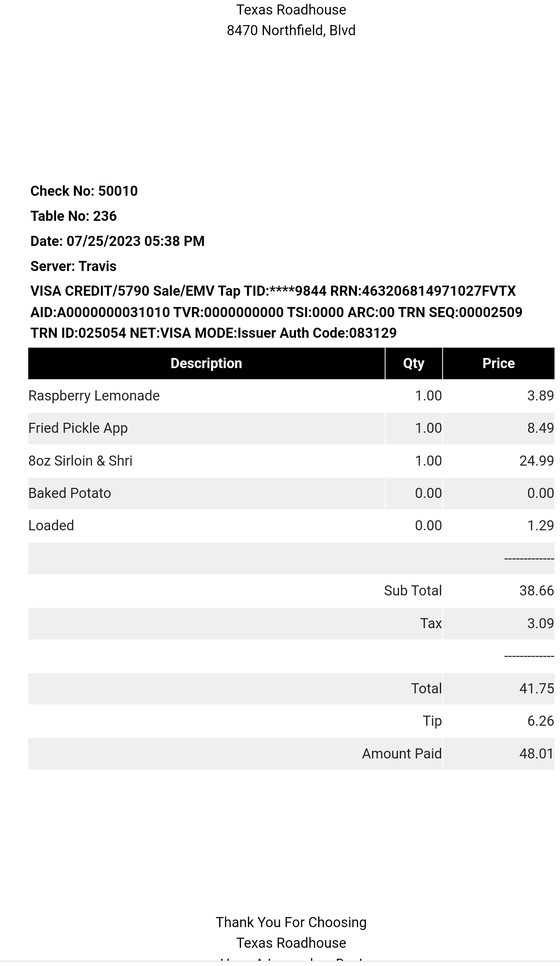This screenshot has width=560, height=966.
Task: Click the Check No: 50010 line
Action: coord(84,191)
